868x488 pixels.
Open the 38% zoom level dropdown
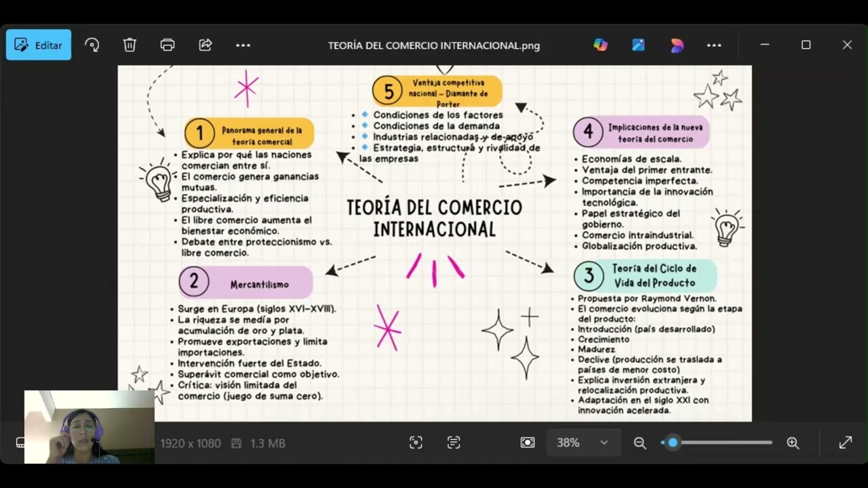tap(583, 443)
